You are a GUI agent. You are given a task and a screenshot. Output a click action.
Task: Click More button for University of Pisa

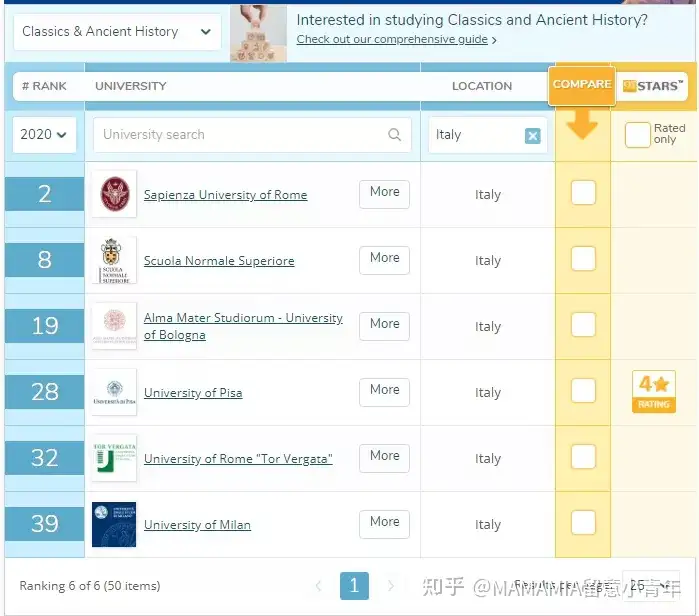(384, 392)
